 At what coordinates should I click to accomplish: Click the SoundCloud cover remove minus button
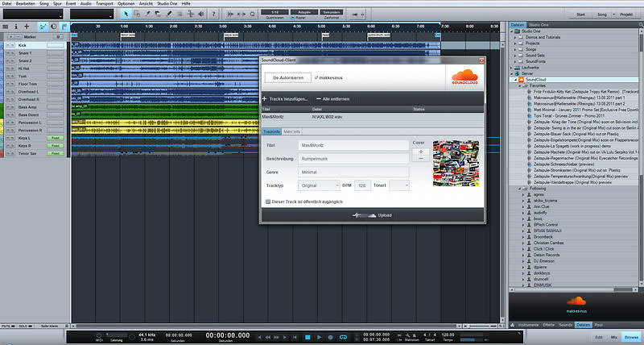coord(420,158)
